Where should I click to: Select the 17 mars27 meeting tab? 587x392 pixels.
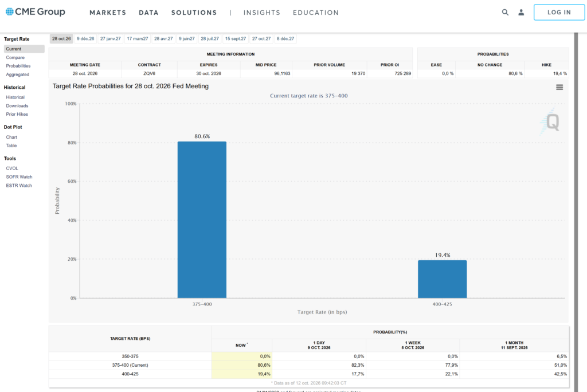(x=138, y=39)
